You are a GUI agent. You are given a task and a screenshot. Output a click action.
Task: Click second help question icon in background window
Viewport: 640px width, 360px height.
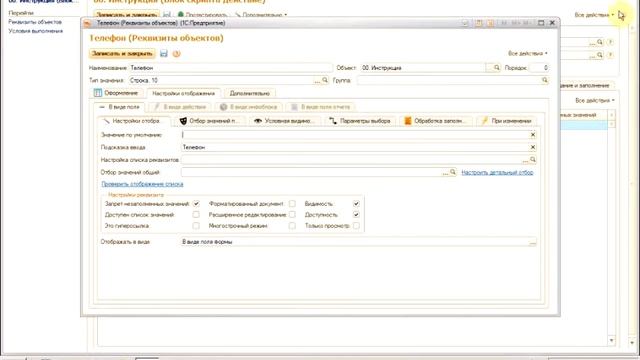point(610,55)
